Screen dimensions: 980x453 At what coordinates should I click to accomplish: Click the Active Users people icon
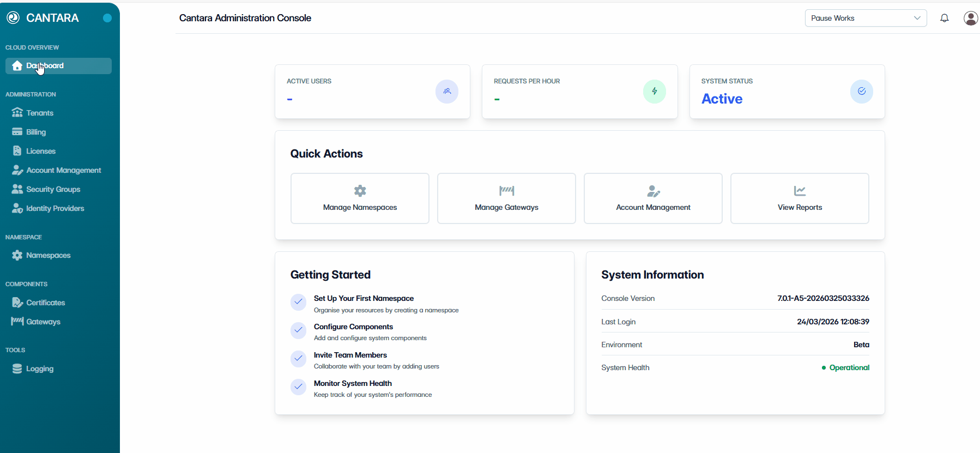[x=447, y=92]
